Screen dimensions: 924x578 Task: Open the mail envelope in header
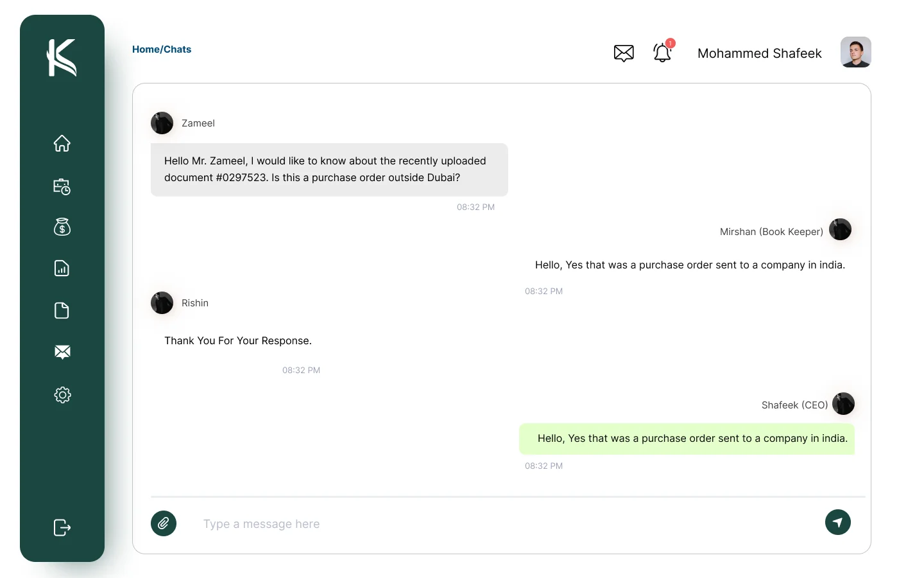pos(624,53)
